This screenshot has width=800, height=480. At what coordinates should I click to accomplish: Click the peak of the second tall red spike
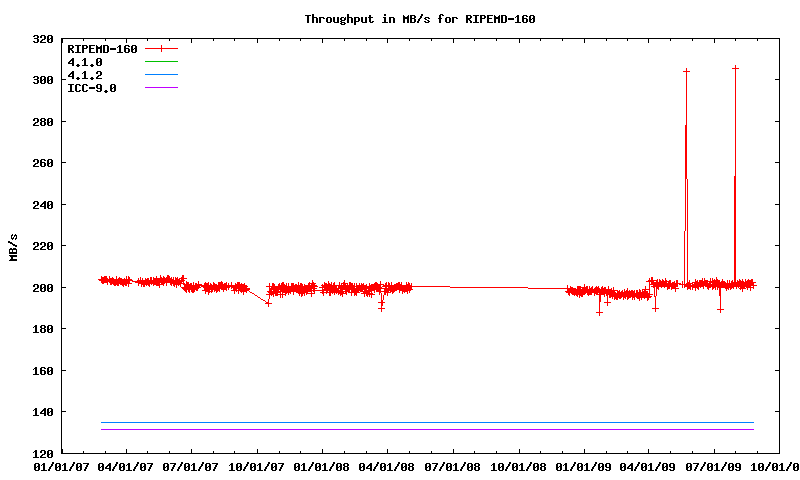tap(735, 68)
